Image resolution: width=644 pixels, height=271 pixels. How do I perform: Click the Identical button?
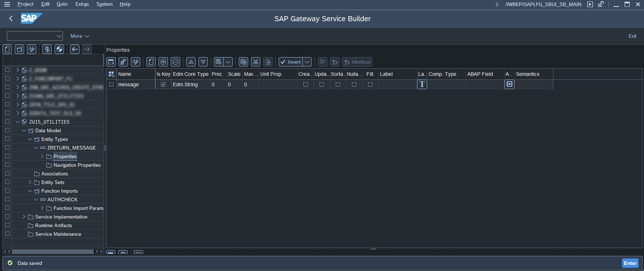point(357,62)
